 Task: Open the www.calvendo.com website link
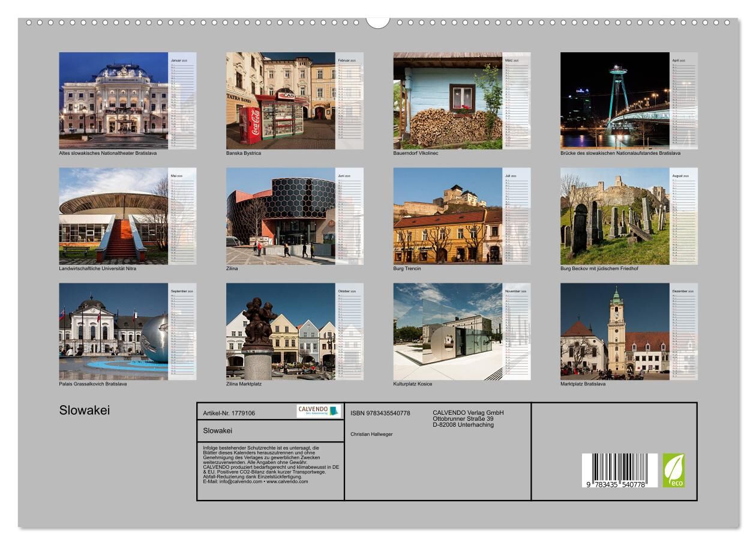coord(287,481)
